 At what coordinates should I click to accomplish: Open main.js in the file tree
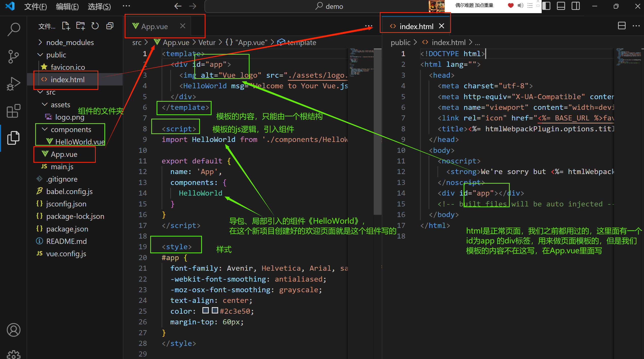[62, 167]
